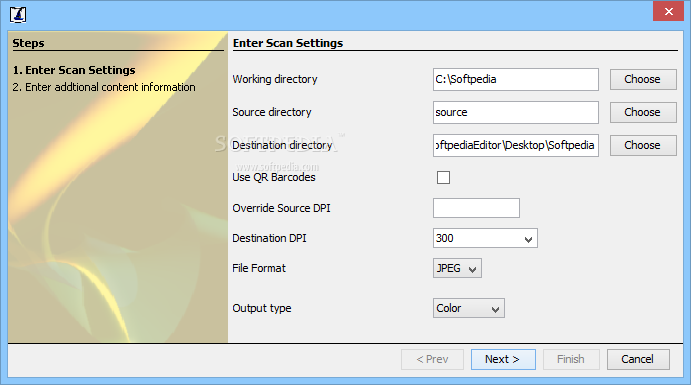Close the scan settings wizard window

tap(668, 11)
